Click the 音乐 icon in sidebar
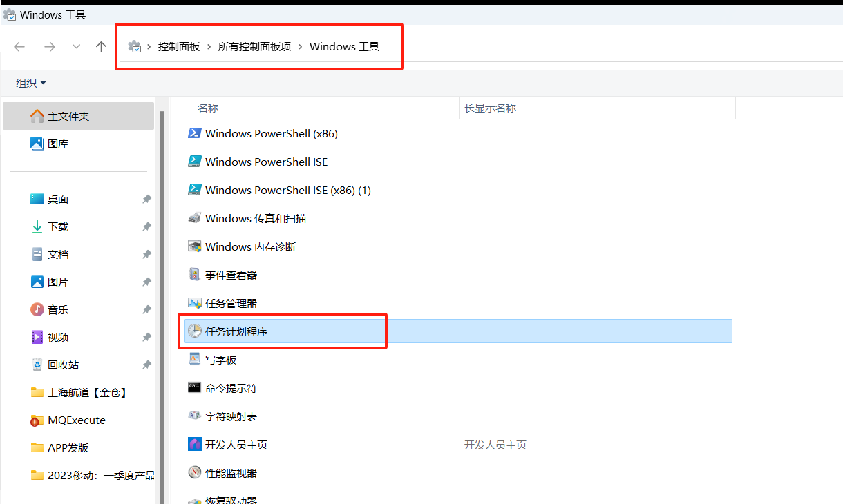 tap(37, 309)
